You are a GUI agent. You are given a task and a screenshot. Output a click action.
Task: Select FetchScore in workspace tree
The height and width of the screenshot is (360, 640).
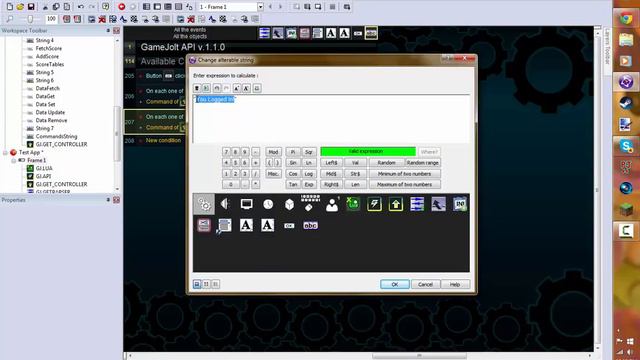(49, 48)
